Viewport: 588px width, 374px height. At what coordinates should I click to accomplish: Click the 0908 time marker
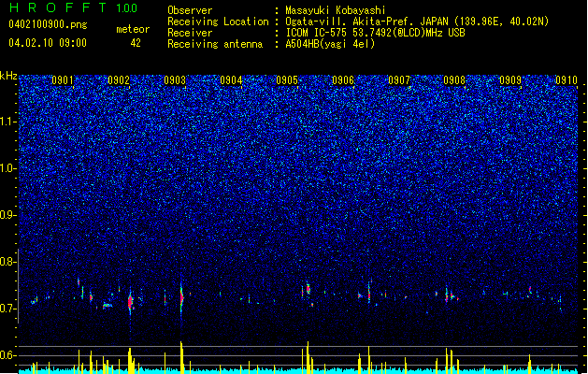tap(454, 80)
